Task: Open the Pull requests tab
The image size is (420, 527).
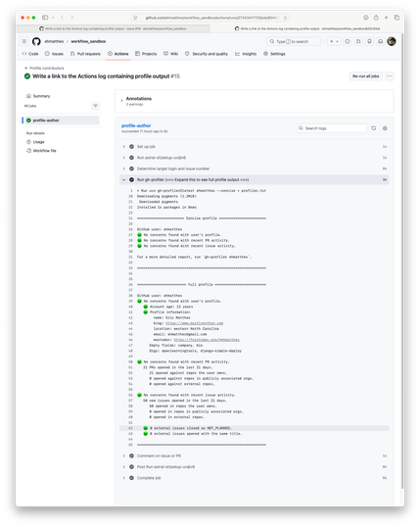Action: [x=85, y=54]
